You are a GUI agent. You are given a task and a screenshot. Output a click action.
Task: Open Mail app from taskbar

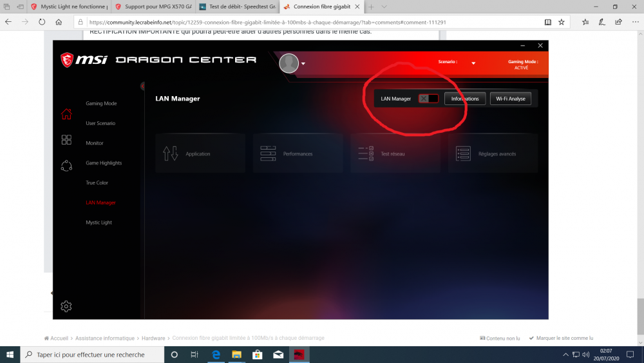click(278, 355)
